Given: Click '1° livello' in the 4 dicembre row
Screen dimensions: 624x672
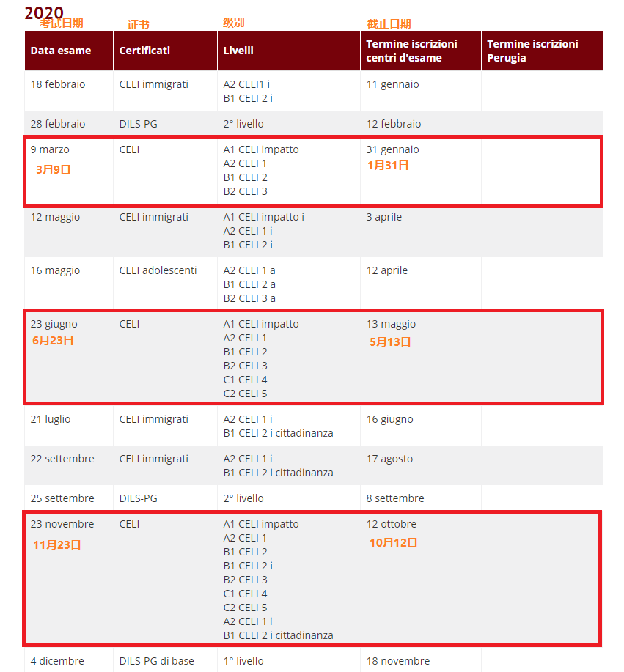Looking at the screenshot, I should [243, 661].
